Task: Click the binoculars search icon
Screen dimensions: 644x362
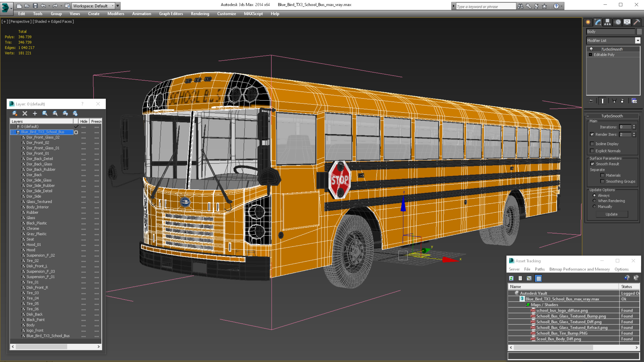Action: click(x=520, y=6)
